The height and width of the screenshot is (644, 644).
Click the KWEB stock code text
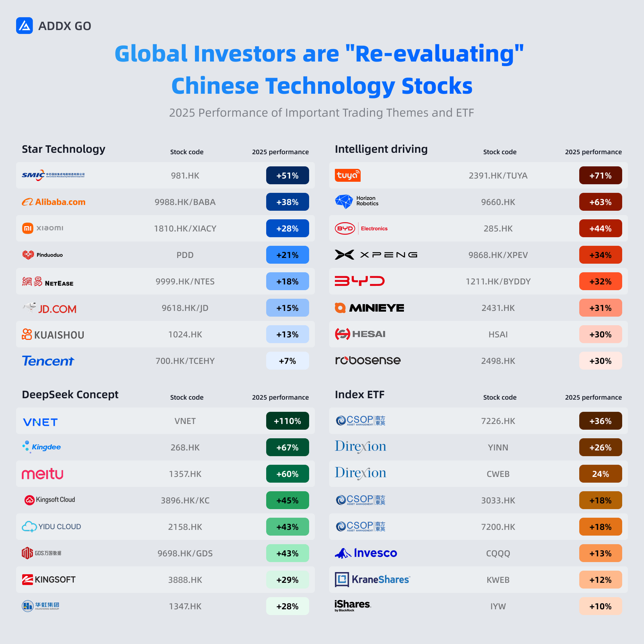[x=498, y=580]
